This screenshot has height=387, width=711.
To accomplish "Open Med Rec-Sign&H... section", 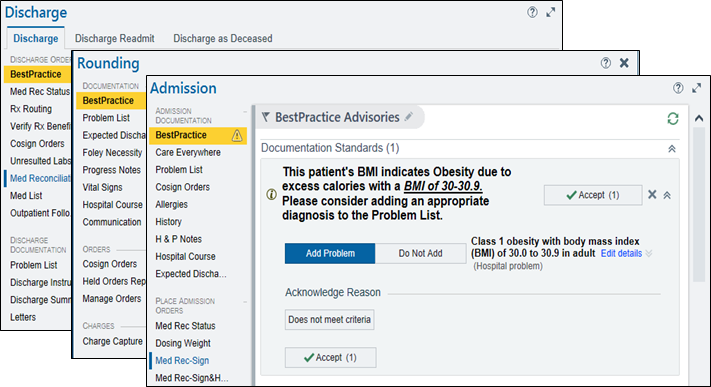I will 191,378.
